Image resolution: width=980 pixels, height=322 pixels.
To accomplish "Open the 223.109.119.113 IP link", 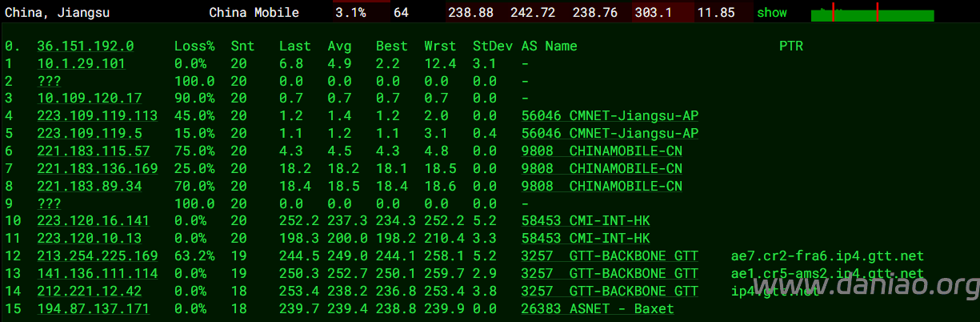I will pyautogui.click(x=97, y=115).
